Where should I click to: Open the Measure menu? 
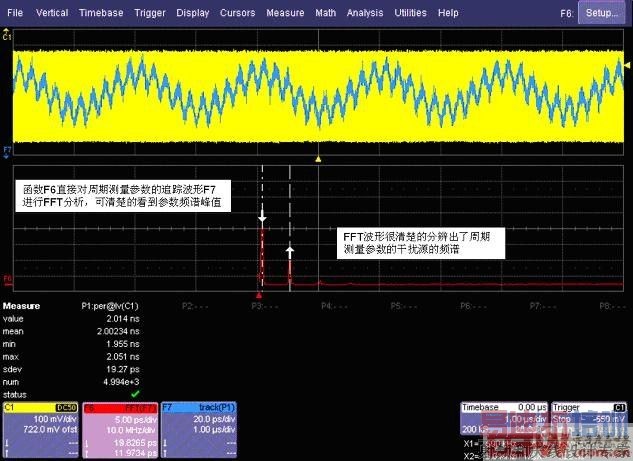pos(285,13)
